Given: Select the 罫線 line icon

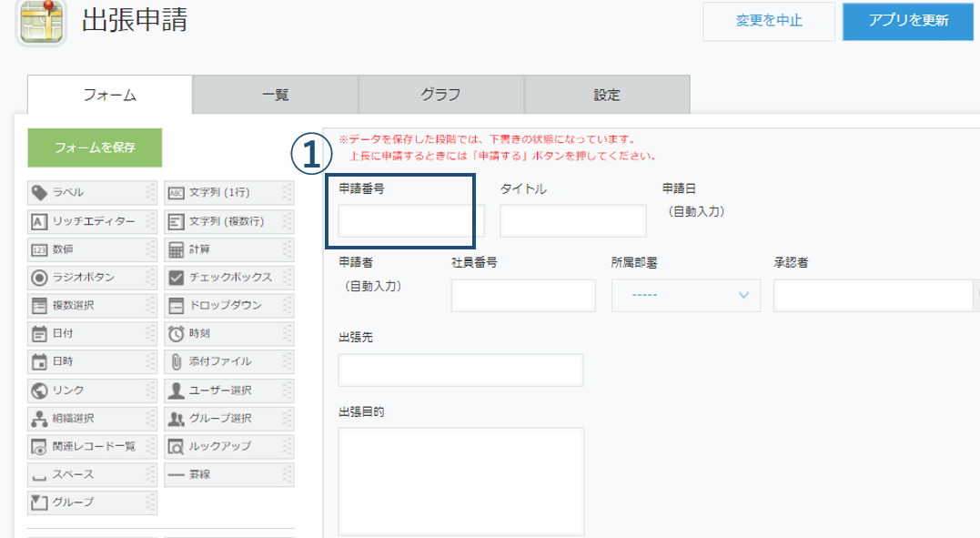Looking at the screenshot, I should [177, 475].
